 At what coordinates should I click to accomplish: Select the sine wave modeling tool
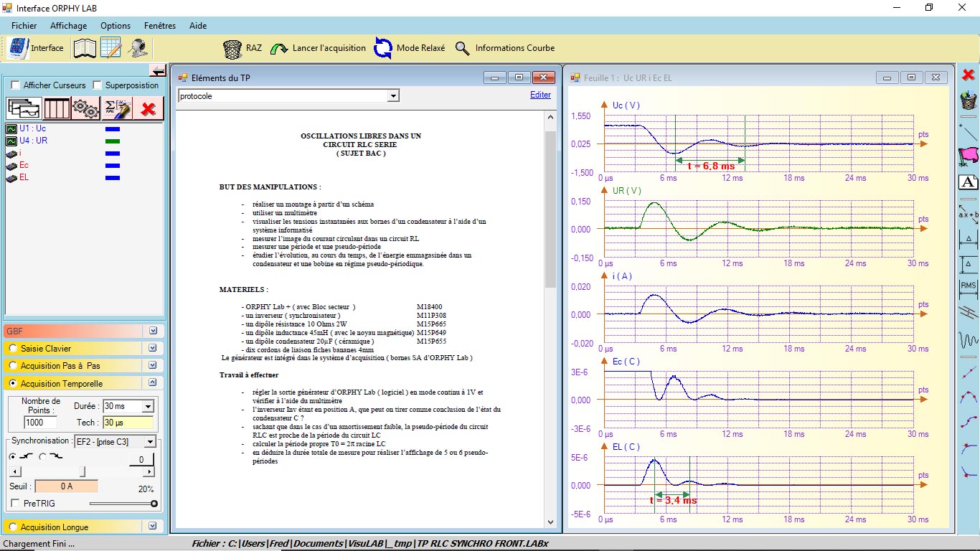tap(969, 339)
